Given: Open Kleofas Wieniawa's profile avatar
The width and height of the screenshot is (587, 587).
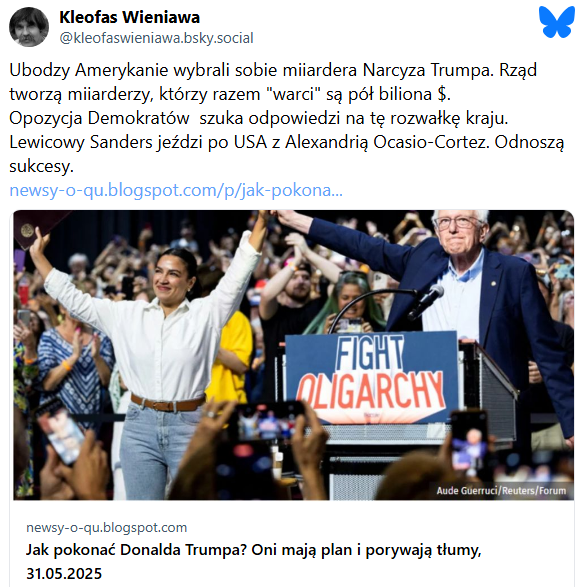Looking at the screenshot, I should click(29, 27).
